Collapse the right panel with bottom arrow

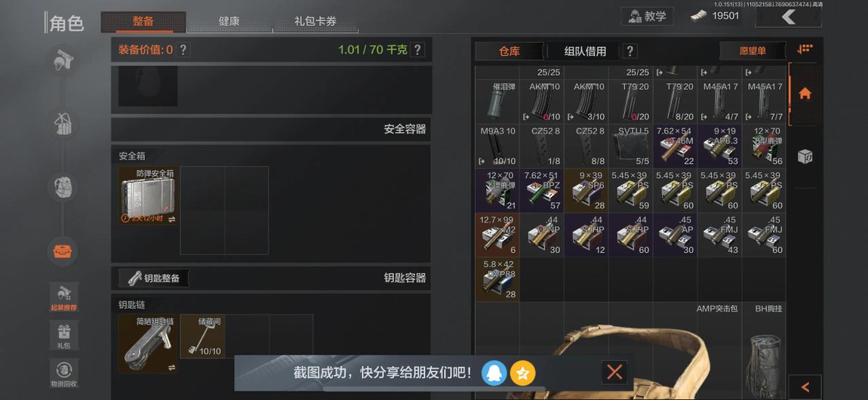pos(805,387)
